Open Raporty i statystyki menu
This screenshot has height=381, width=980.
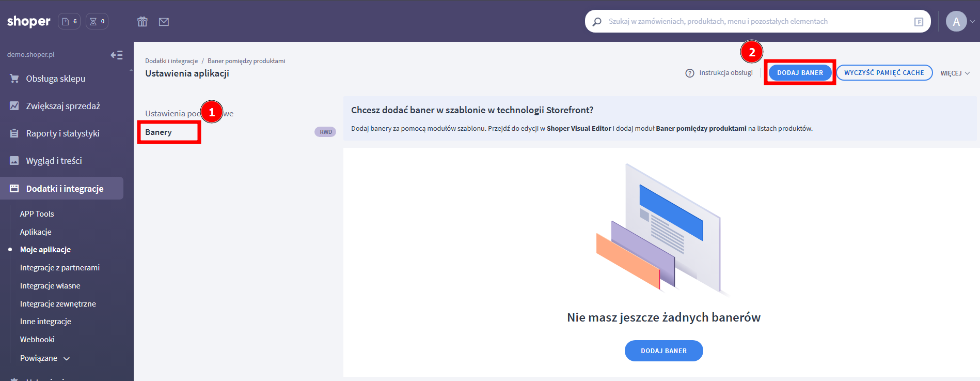(x=62, y=133)
